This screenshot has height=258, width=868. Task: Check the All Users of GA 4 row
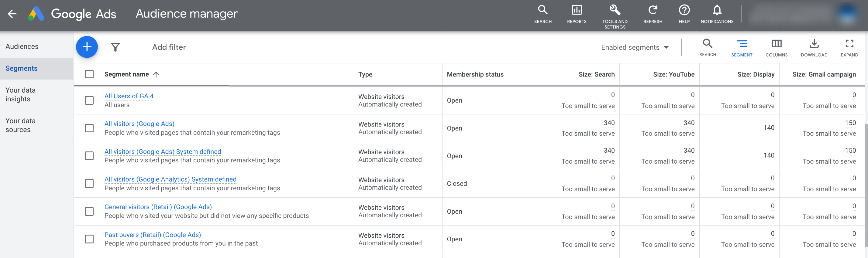tap(89, 100)
